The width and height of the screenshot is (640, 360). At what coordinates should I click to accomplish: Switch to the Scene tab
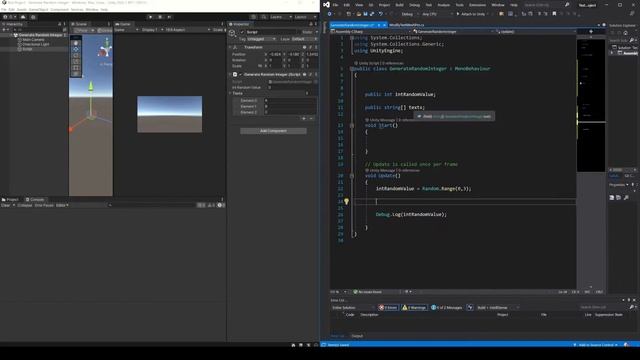coord(79,24)
